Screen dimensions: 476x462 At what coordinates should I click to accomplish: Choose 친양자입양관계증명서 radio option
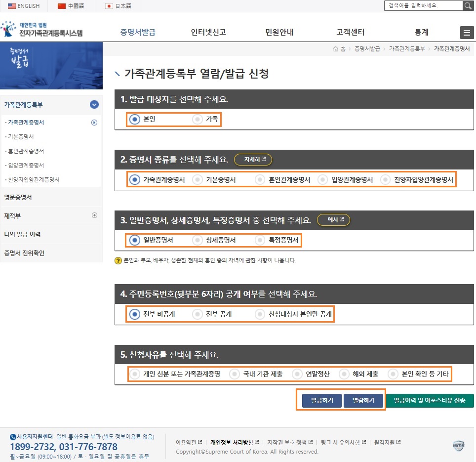[385, 180]
